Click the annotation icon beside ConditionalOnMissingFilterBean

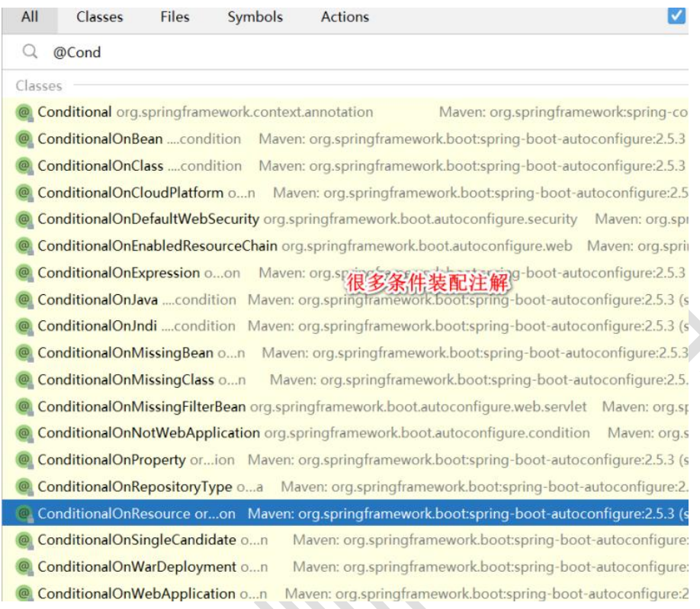pyautogui.click(x=24, y=406)
